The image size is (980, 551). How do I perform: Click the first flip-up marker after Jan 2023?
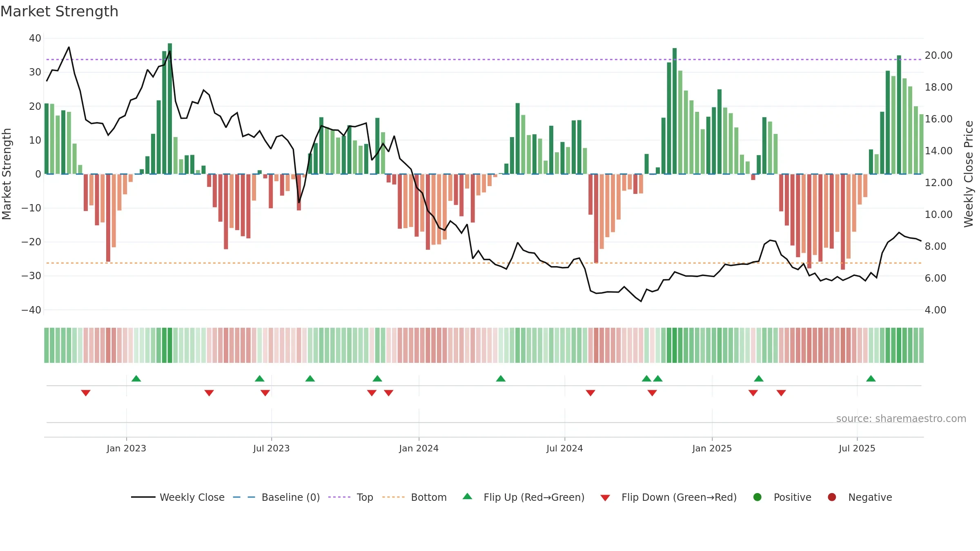click(136, 378)
